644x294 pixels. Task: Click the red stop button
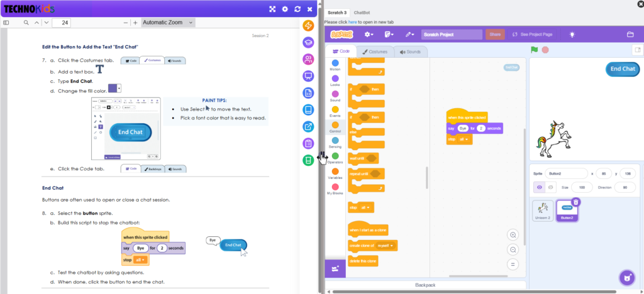click(x=545, y=50)
